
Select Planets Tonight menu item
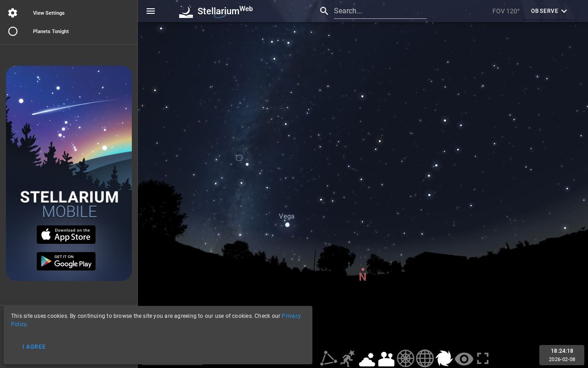51,31
